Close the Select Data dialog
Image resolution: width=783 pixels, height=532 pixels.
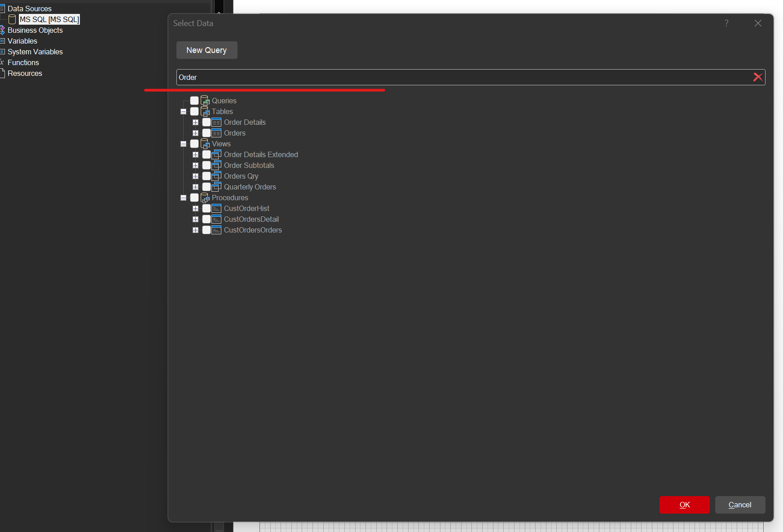pyautogui.click(x=758, y=23)
